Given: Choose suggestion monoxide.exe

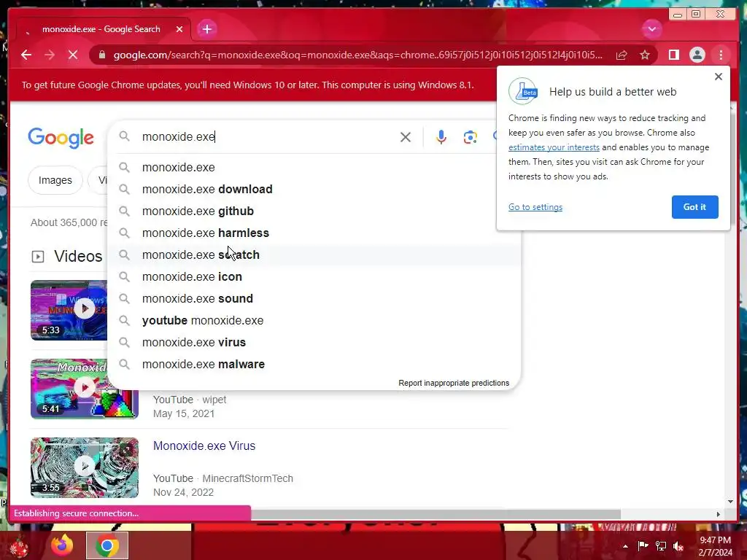Looking at the screenshot, I should 314,167.
